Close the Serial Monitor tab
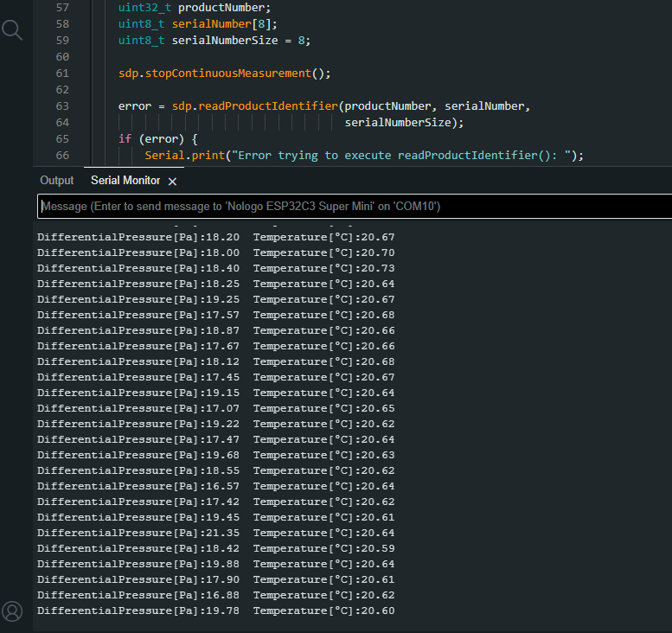 tap(172, 182)
